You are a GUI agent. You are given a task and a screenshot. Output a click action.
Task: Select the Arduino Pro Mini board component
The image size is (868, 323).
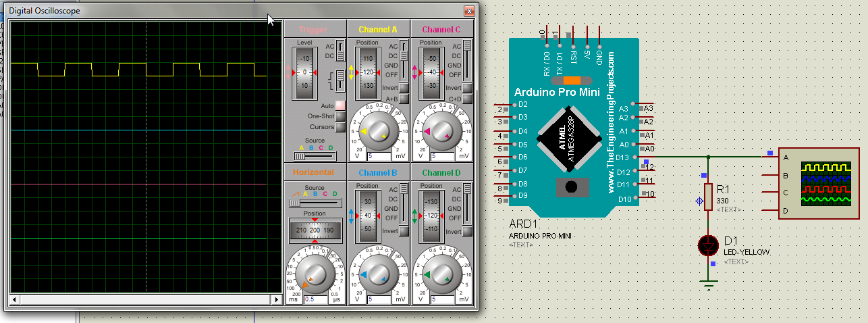573,126
